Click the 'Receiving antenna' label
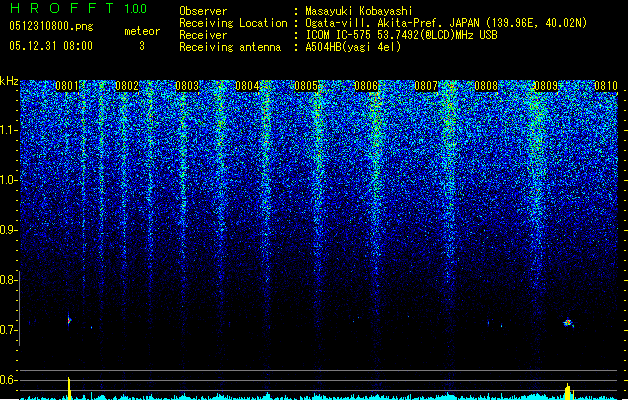The height and width of the screenshot is (400, 629). (x=230, y=47)
